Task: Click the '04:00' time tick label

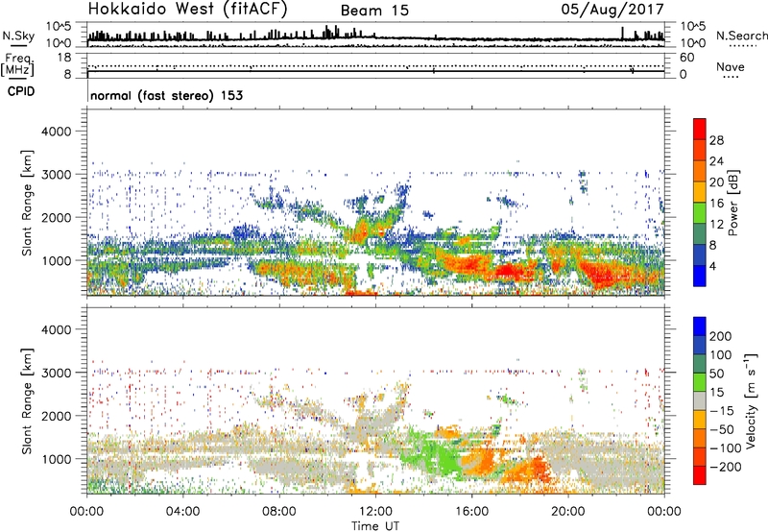Action: pyautogui.click(x=182, y=511)
